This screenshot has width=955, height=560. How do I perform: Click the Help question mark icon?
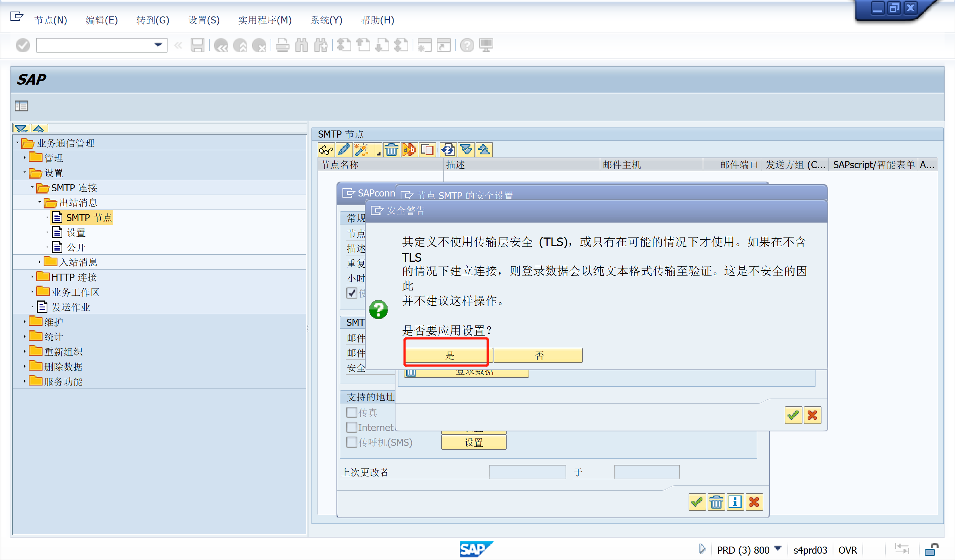[467, 45]
